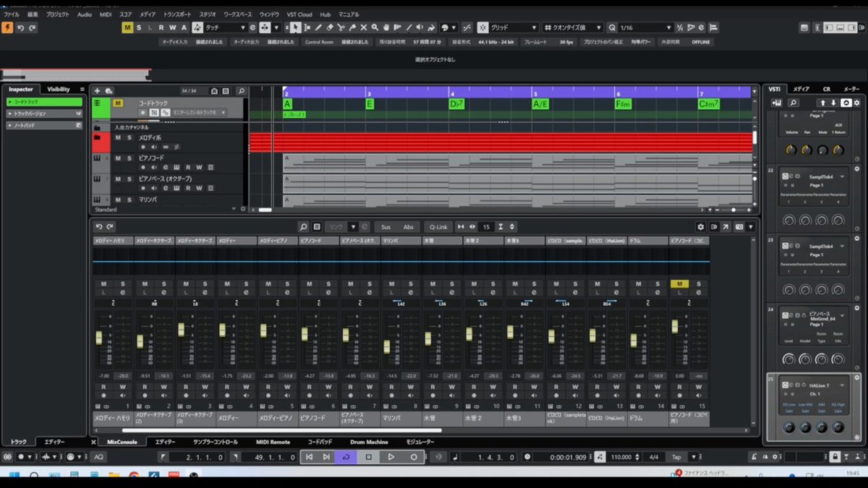Expand the ノートパッド inspector section
Viewport: 868px width, 488px height.
[x=43, y=125]
